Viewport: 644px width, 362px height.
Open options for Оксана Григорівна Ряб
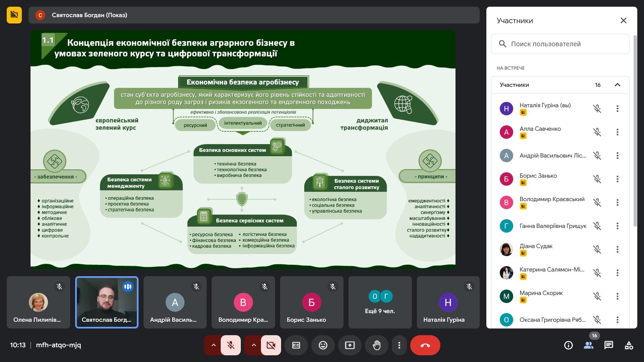pos(618,320)
